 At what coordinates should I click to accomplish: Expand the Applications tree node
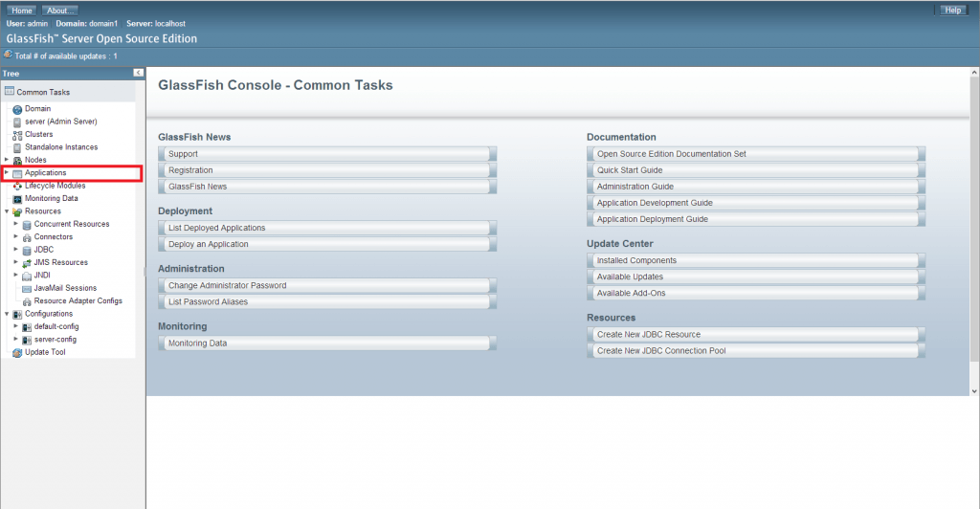[7, 173]
